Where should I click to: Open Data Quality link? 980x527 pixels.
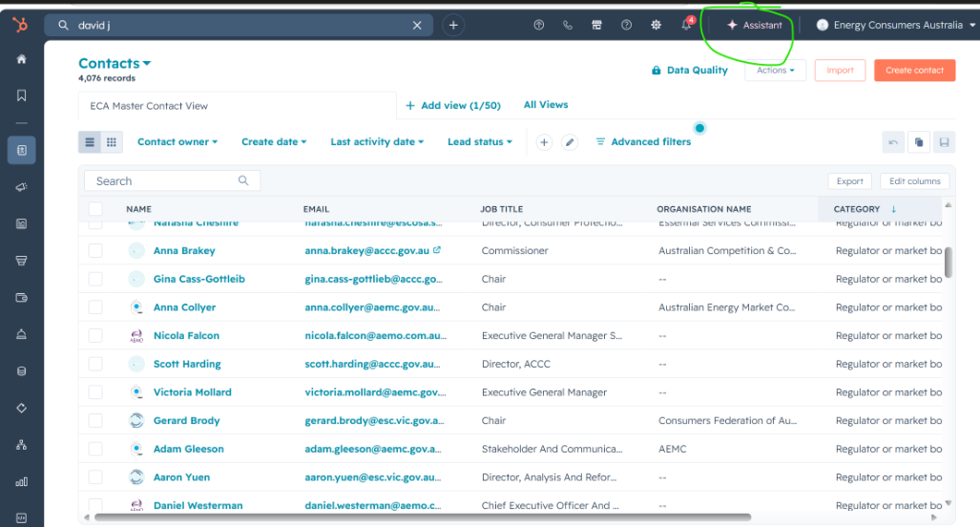coord(689,70)
